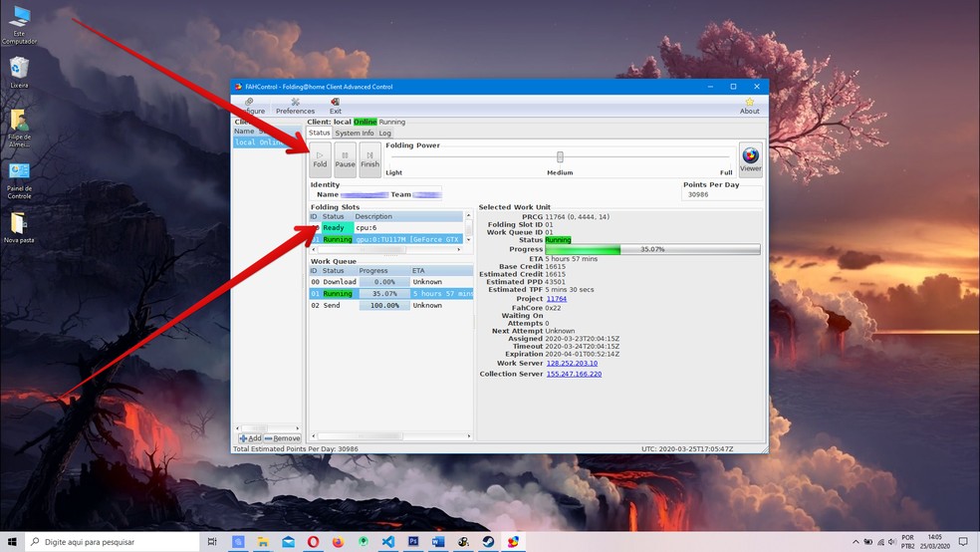Open Filipe de Almei... user folder icon
Viewport: 980px width, 552px height.
19,129
